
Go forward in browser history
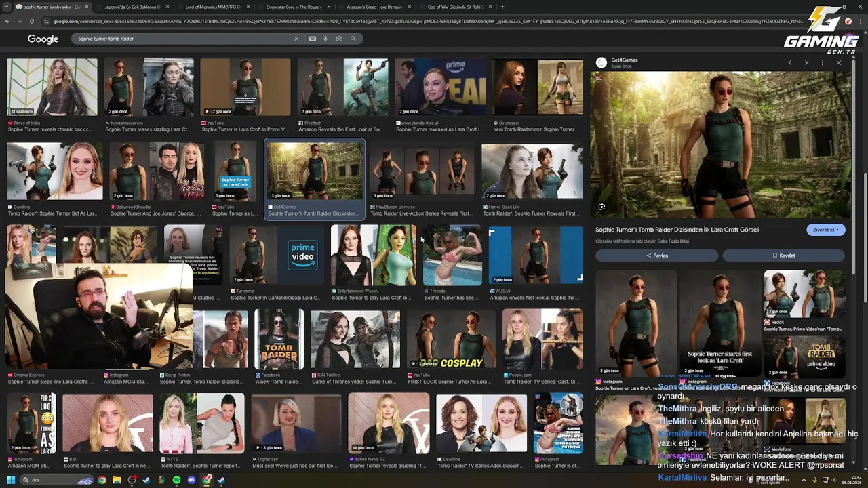pyautogui.click(x=19, y=21)
